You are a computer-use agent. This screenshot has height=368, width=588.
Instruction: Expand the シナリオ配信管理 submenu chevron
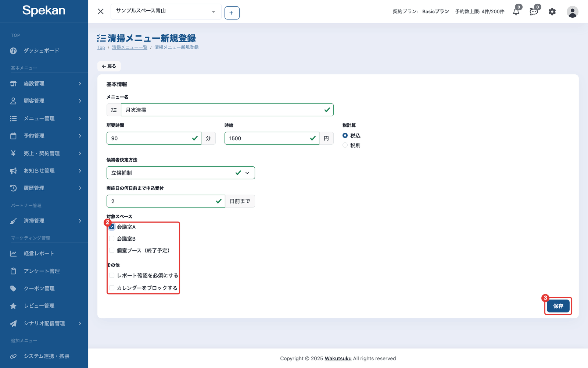click(80, 323)
